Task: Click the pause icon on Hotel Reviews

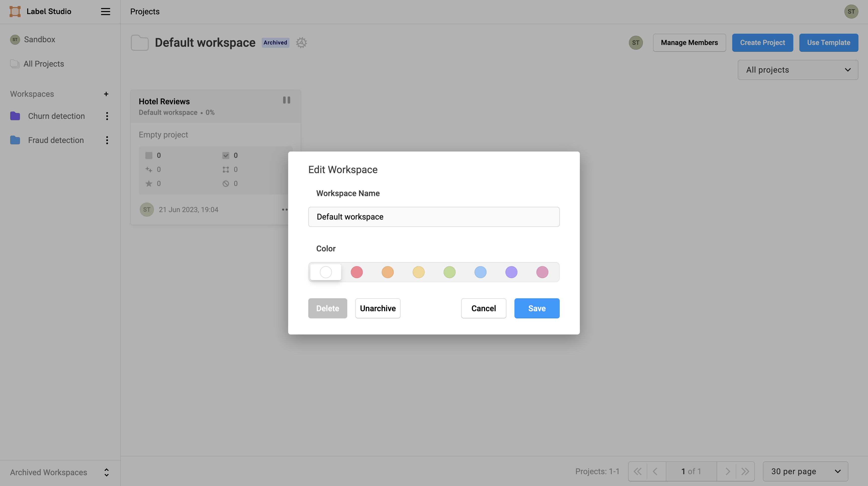Action: (286, 100)
